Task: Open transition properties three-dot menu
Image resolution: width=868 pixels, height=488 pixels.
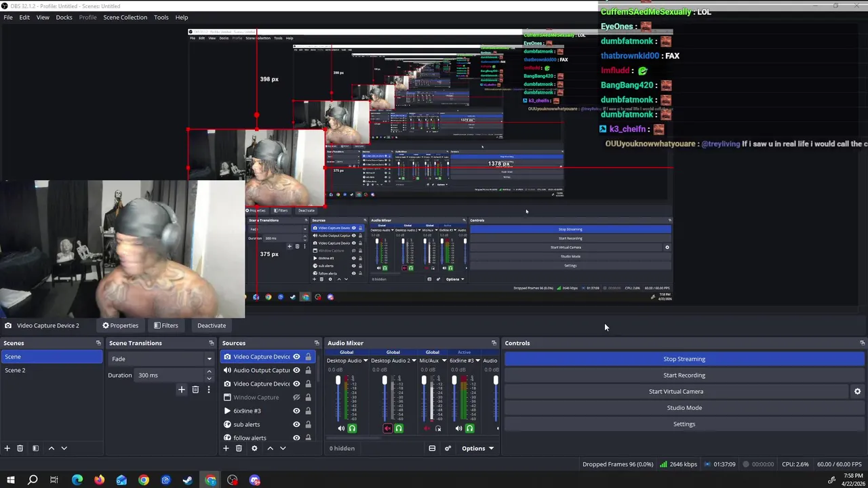Action: [208, 390]
